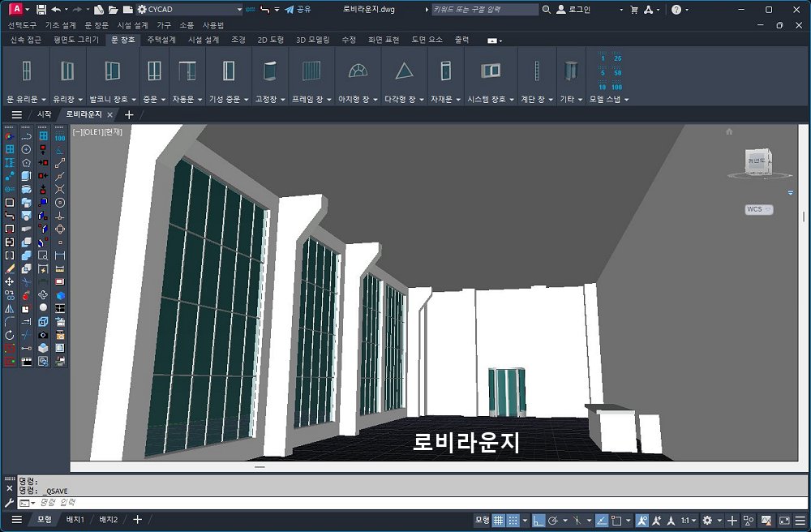Expand the 유리창 ribbon panel dropdown

pos(67,99)
